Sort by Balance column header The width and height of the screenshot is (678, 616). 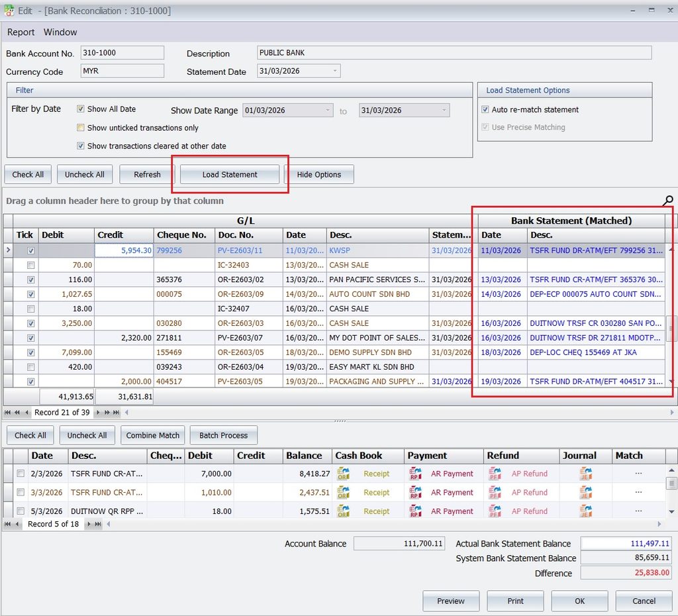307,456
